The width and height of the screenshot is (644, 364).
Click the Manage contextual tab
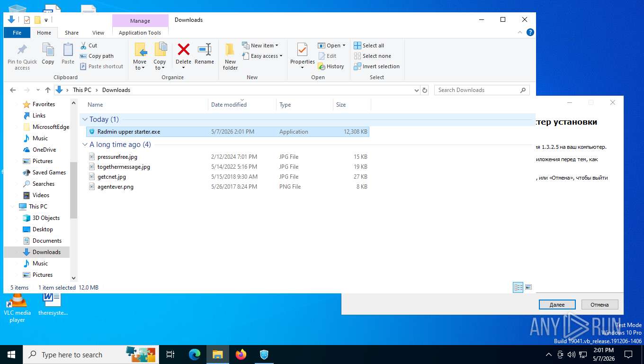140,21
